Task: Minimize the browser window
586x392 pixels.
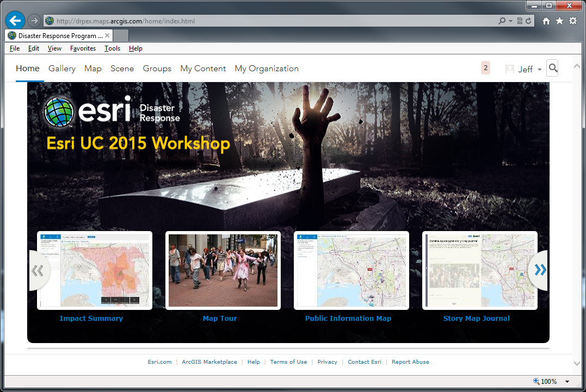Action: click(x=534, y=5)
